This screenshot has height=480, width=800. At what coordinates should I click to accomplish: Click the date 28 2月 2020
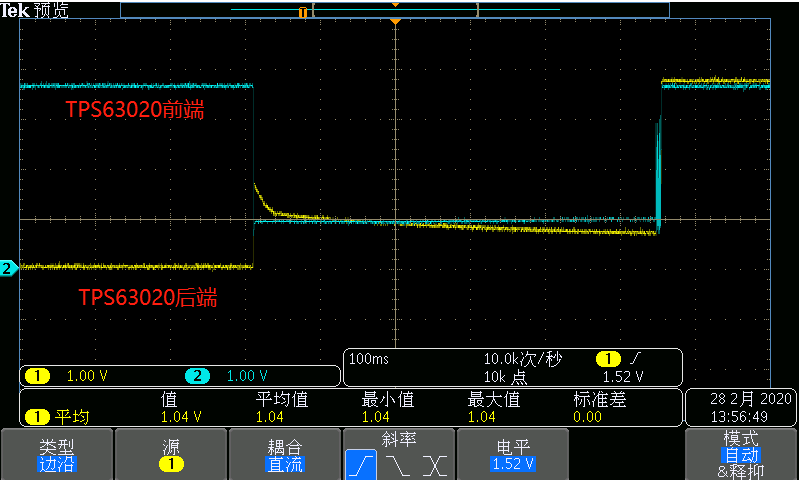751,398
